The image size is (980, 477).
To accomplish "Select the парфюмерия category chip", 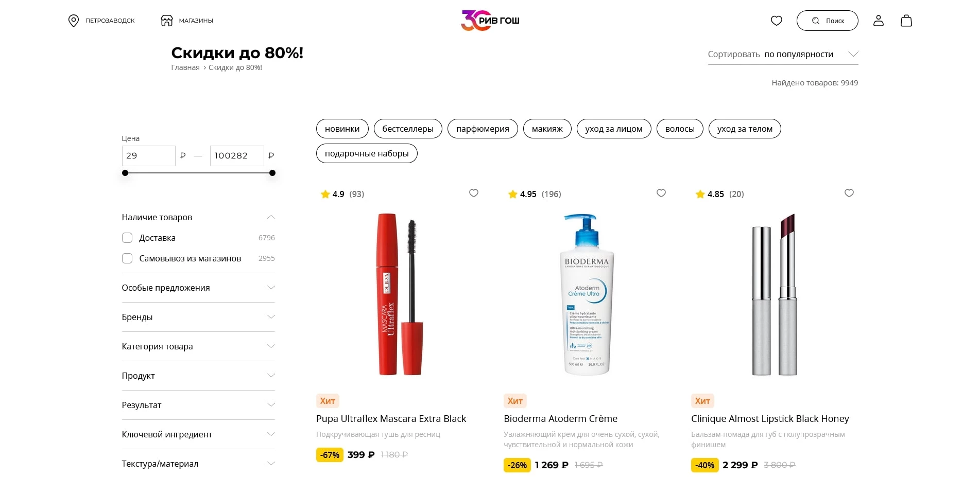I will point(483,129).
